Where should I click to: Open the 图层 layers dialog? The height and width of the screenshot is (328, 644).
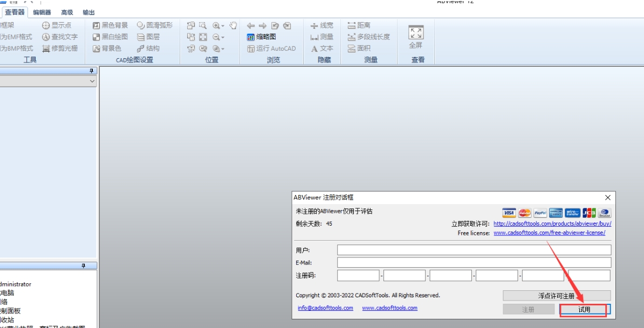click(148, 37)
